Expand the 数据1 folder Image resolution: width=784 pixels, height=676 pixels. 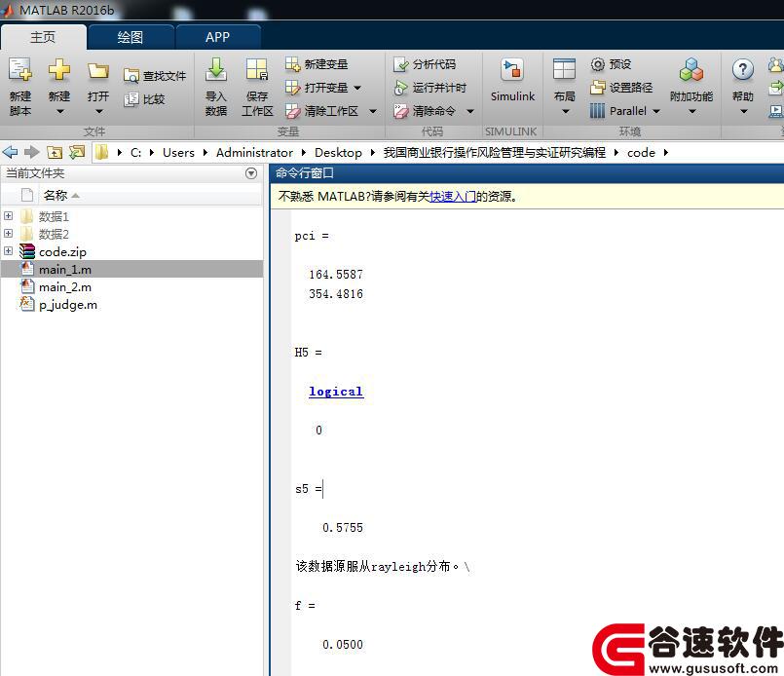(9, 215)
